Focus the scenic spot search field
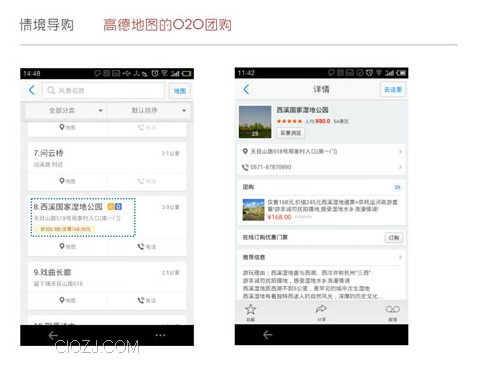This screenshot has height=367, width=484. 103,90
